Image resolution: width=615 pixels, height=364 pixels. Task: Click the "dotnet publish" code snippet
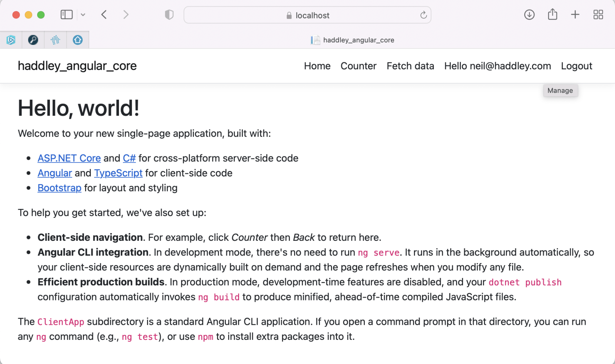click(525, 282)
